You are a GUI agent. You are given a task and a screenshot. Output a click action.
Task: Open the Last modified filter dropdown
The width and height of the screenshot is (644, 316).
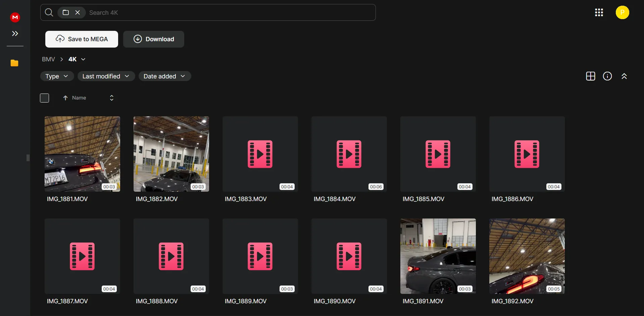pyautogui.click(x=106, y=76)
